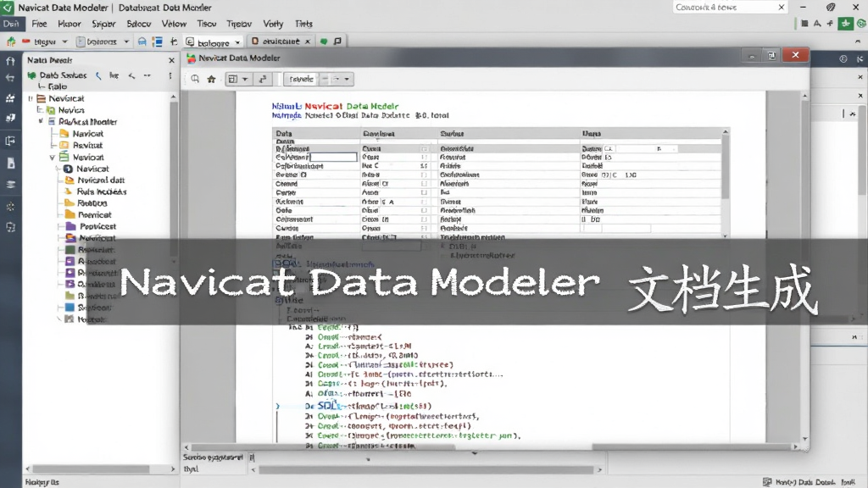This screenshot has height=488, width=868.
Task: Click the magnifier icon in Navicat Data Modeler window
Action: click(x=195, y=79)
